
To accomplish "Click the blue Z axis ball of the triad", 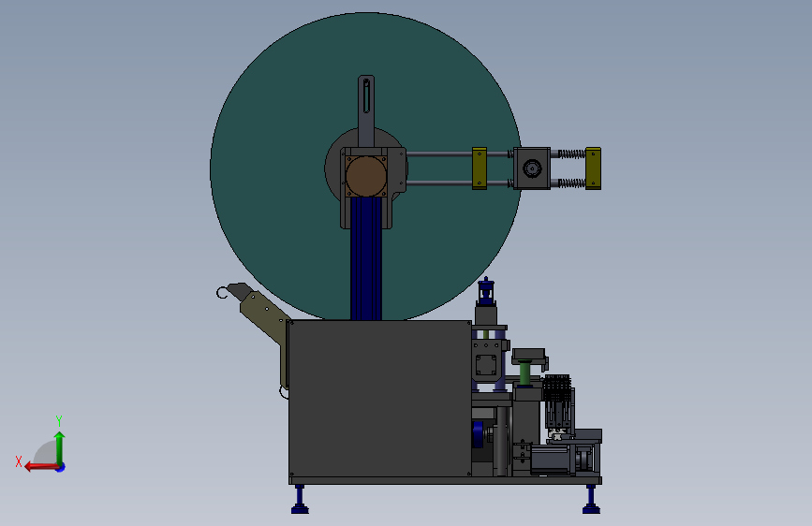I will (x=61, y=467).
